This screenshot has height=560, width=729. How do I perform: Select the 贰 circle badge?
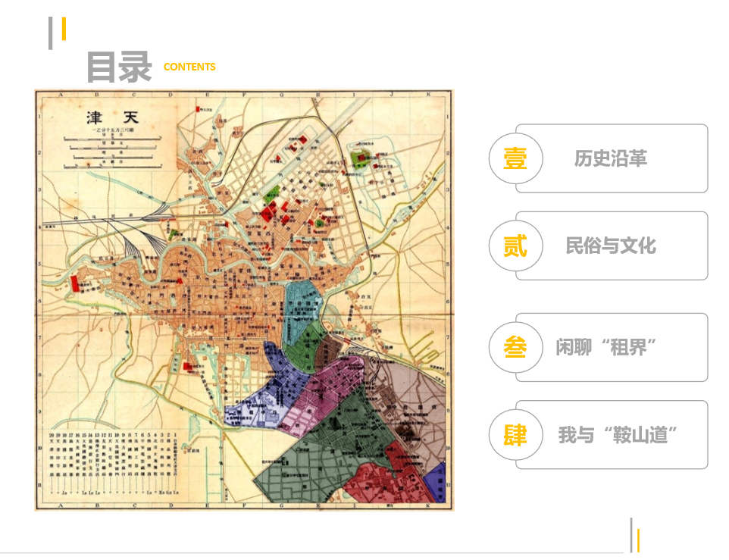click(515, 246)
